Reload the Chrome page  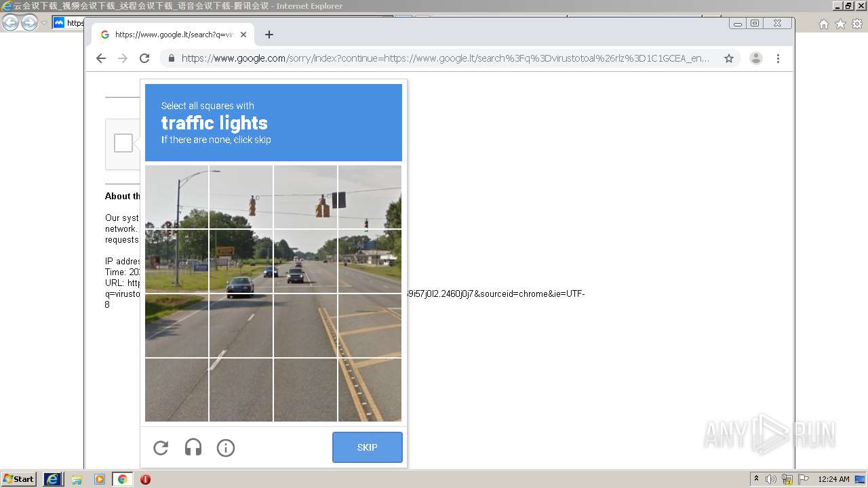(x=144, y=58)
